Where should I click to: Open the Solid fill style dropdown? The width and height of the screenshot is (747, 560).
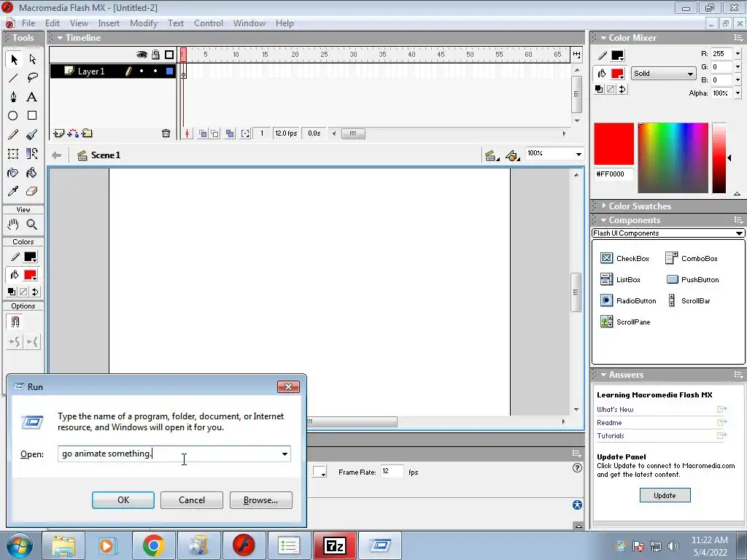click(662, 74)
